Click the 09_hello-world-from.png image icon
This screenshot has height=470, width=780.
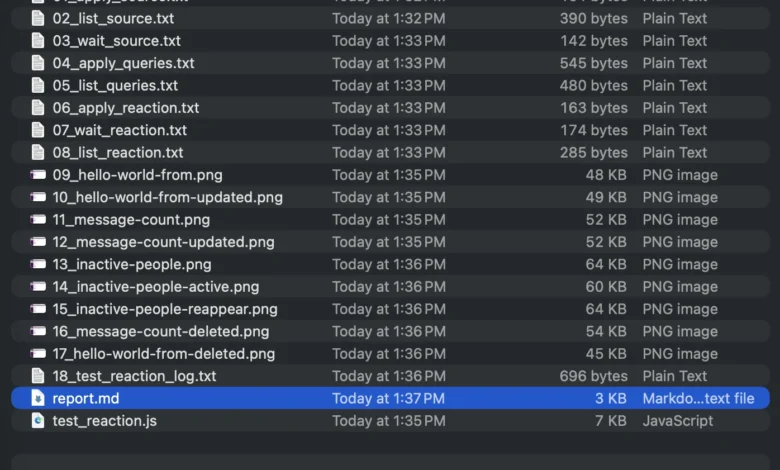tap(38, 175)
